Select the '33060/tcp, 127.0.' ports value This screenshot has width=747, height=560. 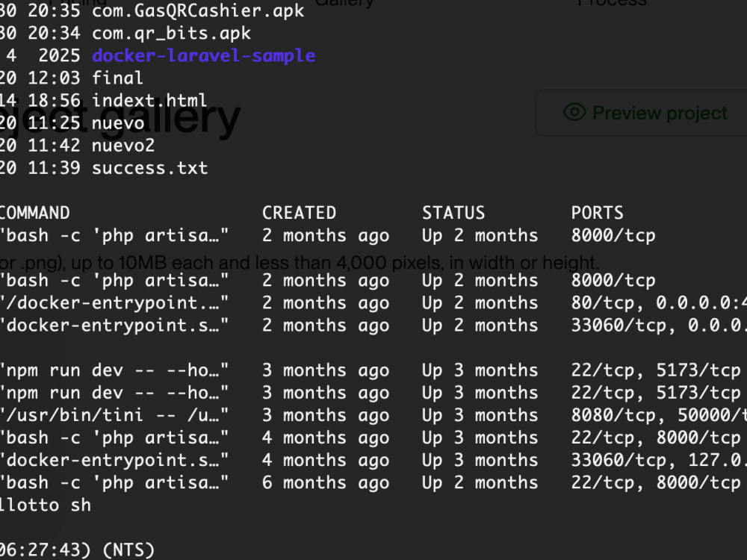[x=659, y=460]
